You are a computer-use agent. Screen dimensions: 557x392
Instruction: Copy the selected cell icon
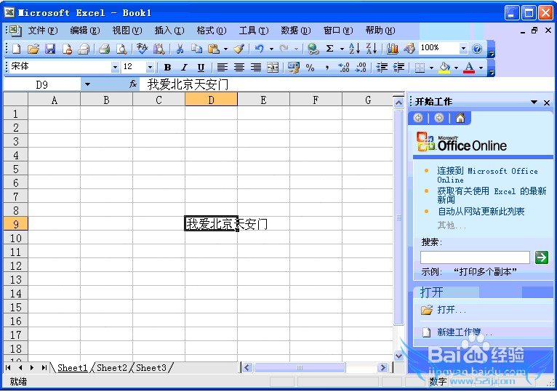196,49
